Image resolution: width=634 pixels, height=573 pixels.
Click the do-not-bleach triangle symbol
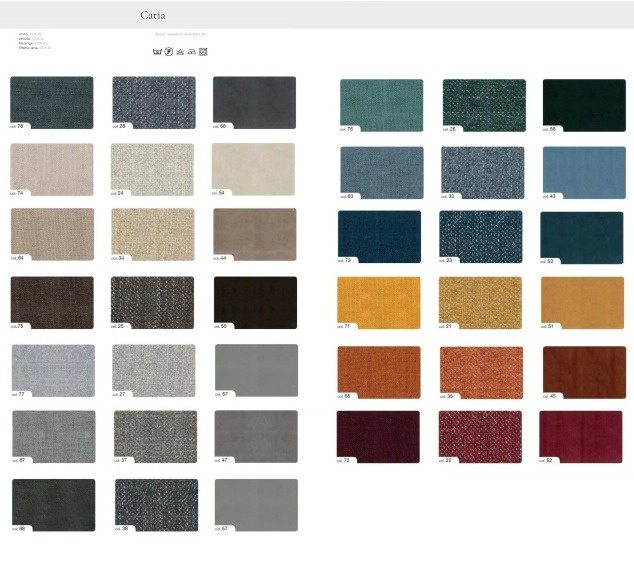pyautogui.click(x=180, y=49)
